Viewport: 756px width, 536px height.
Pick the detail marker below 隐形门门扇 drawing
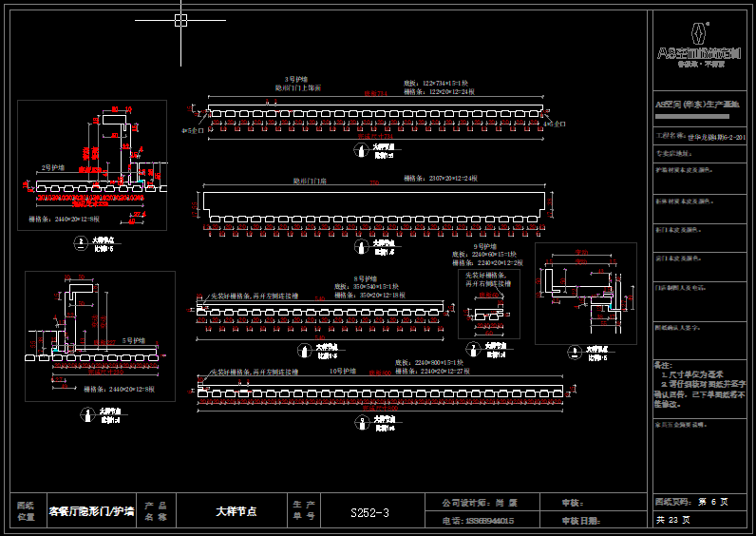(361, 247)
